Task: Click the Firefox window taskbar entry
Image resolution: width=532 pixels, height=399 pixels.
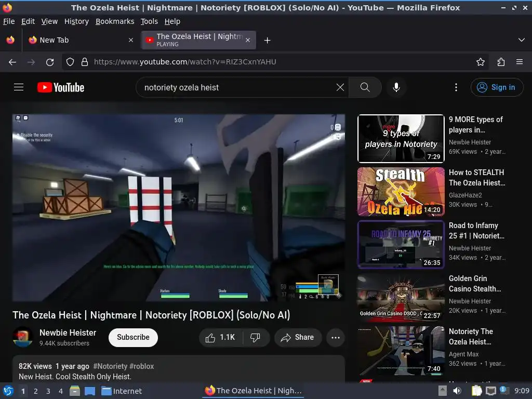Action: pos(254,391)
